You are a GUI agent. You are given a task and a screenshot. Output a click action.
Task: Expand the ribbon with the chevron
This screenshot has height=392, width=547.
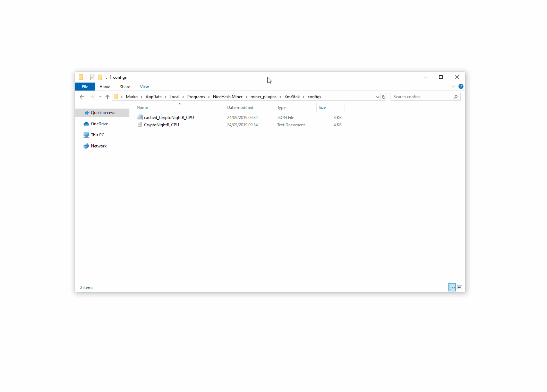click(x=453, y=86)
